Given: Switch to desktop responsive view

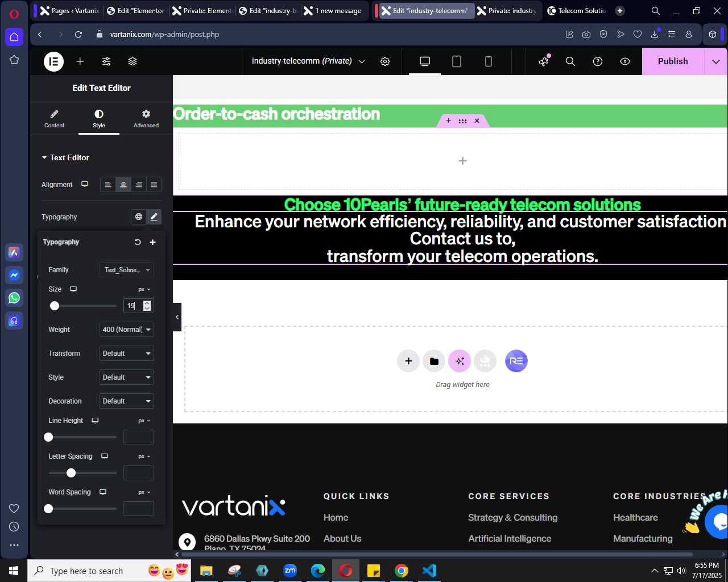Looking at the screenshot, I should (x=425, y=61).
